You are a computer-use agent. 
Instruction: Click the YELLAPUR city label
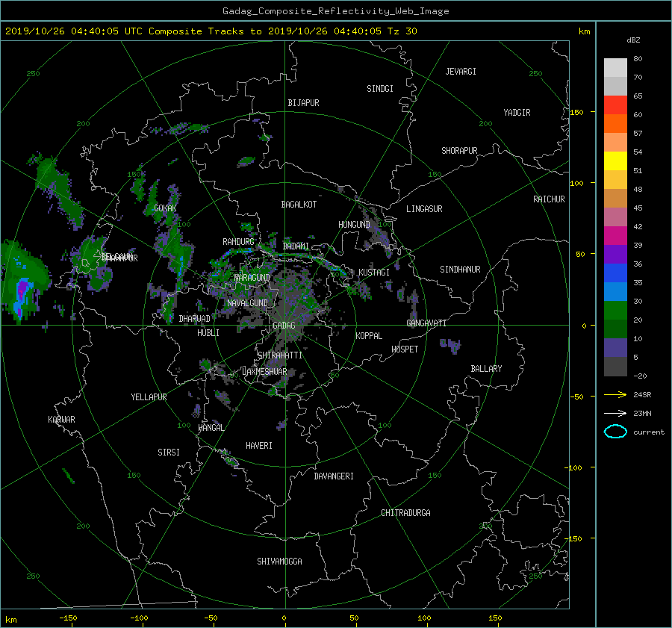coord(149,397)
